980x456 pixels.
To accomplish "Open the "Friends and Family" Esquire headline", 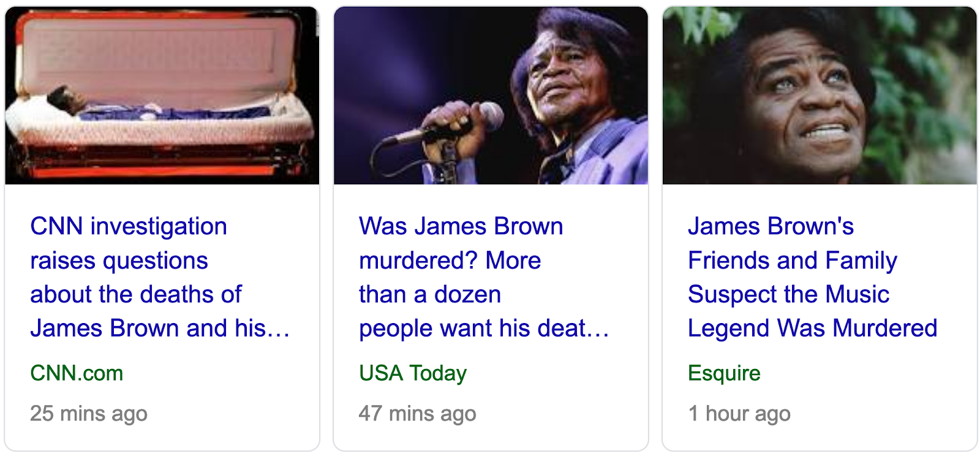I will 812,277.
